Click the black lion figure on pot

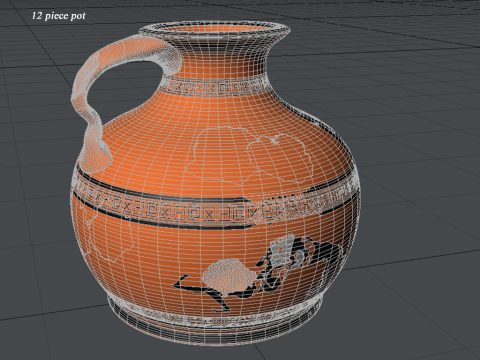pos(258,273)
